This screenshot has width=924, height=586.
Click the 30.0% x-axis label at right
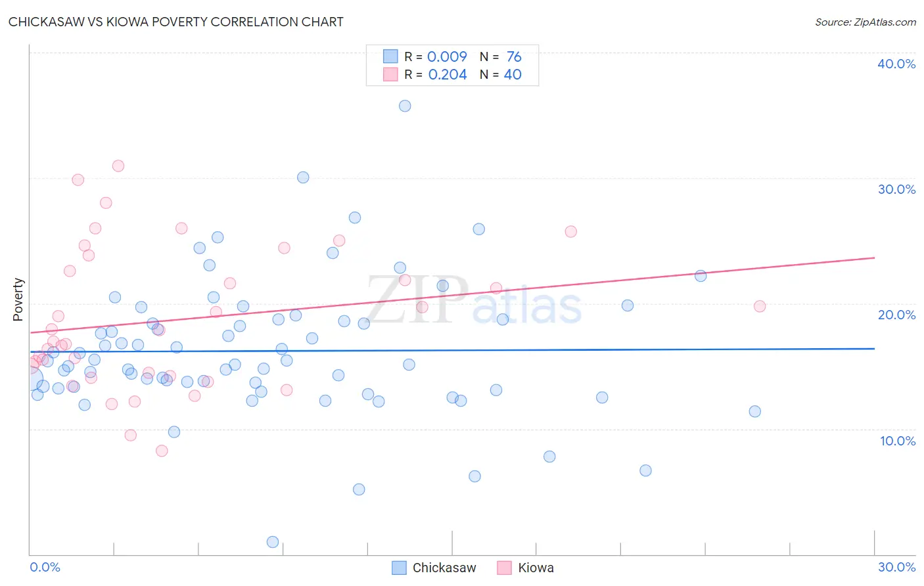(x=896, y=567)
